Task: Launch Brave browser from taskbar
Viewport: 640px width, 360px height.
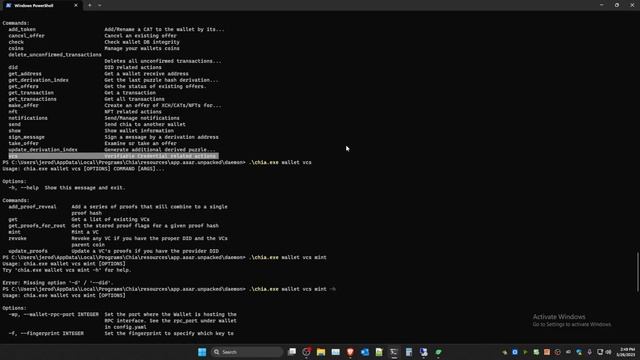Action: (x=350, y=352)
